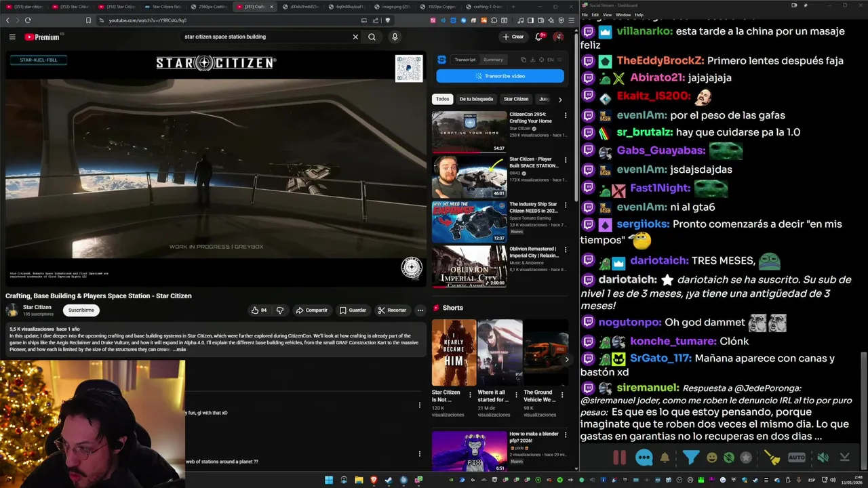This screenshot has height=488, width=868.
Task: Open the CitizenCon 2954 Crafting Your Home thumbnail
Action: coord(469,131)
